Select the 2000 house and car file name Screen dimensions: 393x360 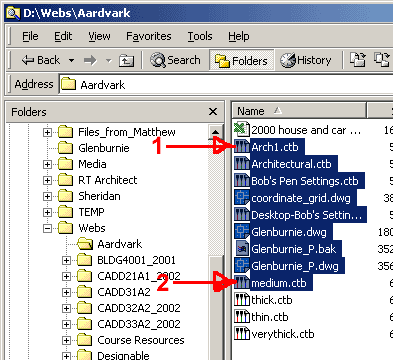[x=306, y=130]
